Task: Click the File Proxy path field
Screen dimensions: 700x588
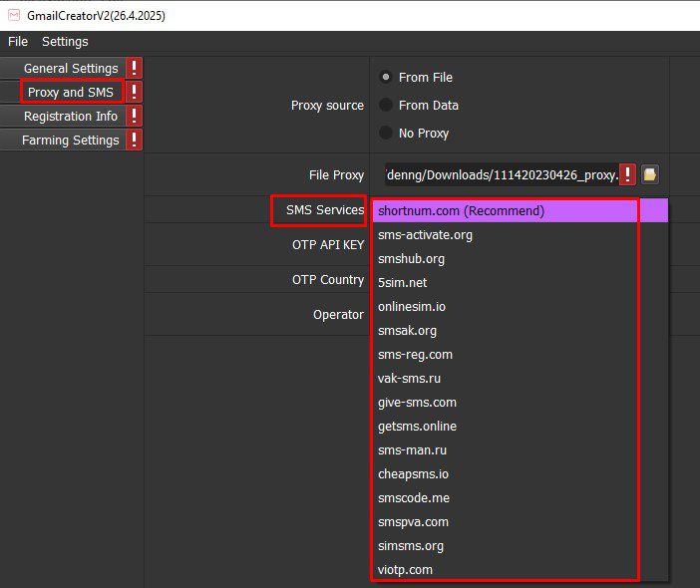Action: pos(503,174)
